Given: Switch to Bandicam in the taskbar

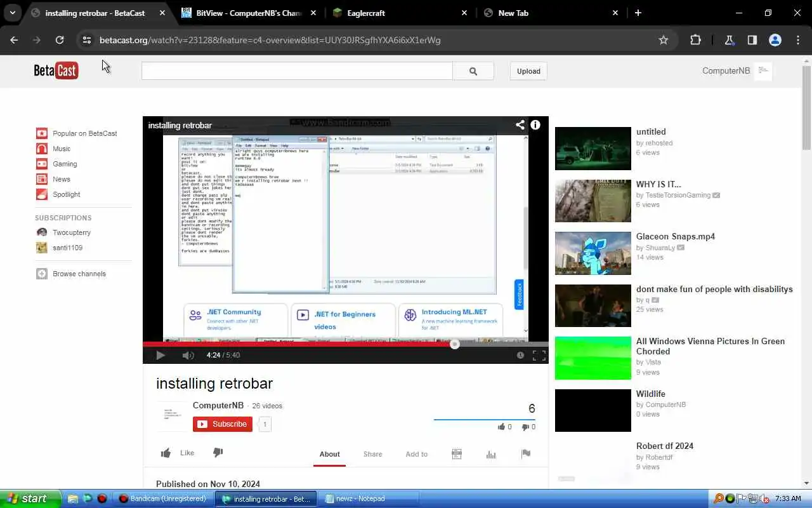Looking at the screenshot, I should coord(163,498).
